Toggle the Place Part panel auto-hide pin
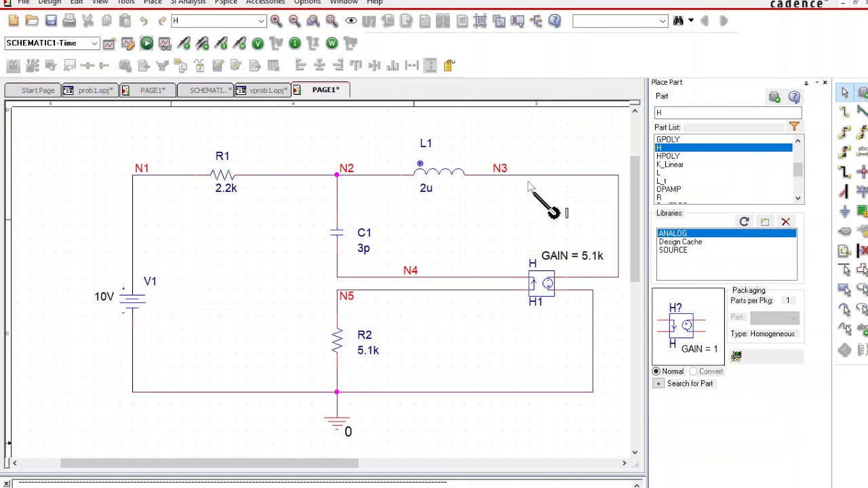 pyautogui.click(x=806, y=83)
